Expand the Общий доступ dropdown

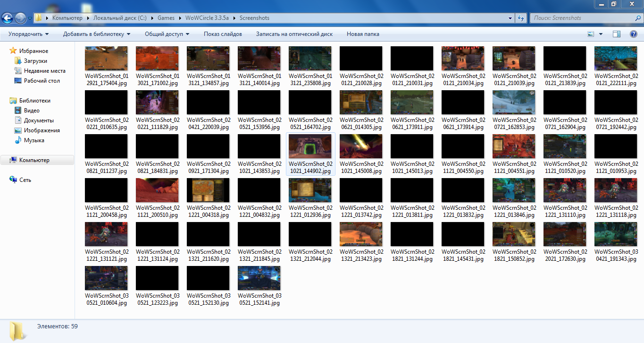click(167, 34)
